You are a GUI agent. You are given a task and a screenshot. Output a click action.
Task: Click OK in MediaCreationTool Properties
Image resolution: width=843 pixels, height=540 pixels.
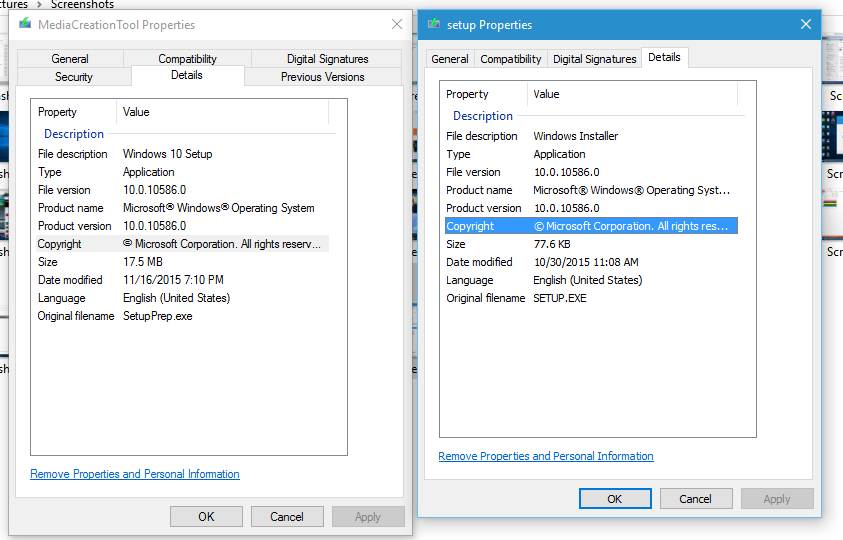click(206, 517)
